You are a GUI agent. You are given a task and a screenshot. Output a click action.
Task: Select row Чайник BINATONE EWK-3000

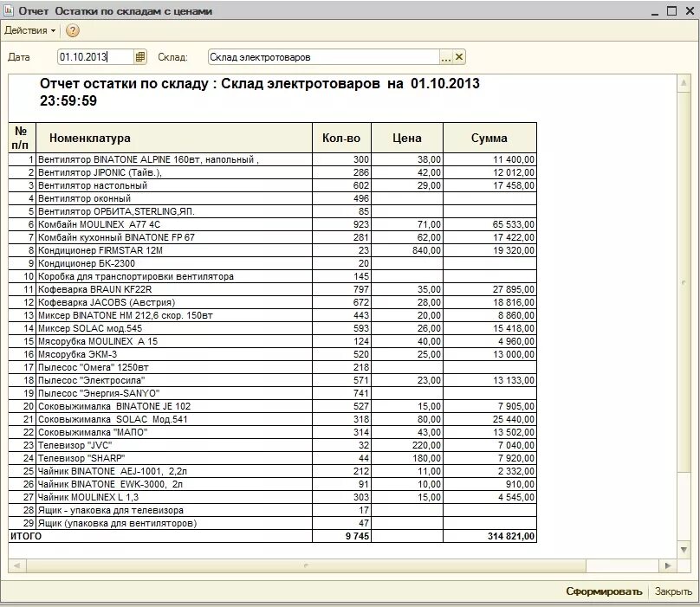(x=272, y=484)
